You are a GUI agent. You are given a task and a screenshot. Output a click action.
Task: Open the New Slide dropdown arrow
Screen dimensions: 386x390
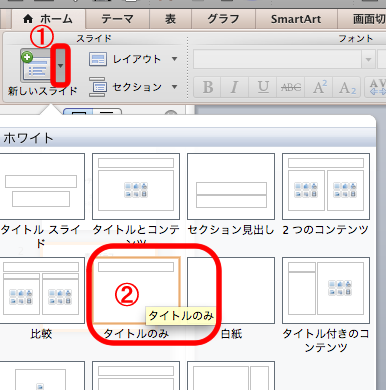[60, 66]
